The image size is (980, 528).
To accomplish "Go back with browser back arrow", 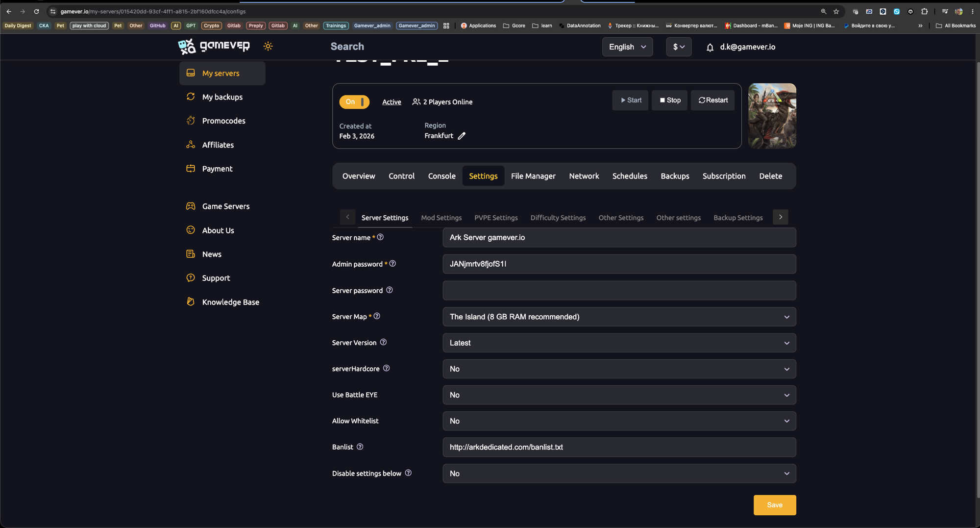I will click(x=9, y=11).
